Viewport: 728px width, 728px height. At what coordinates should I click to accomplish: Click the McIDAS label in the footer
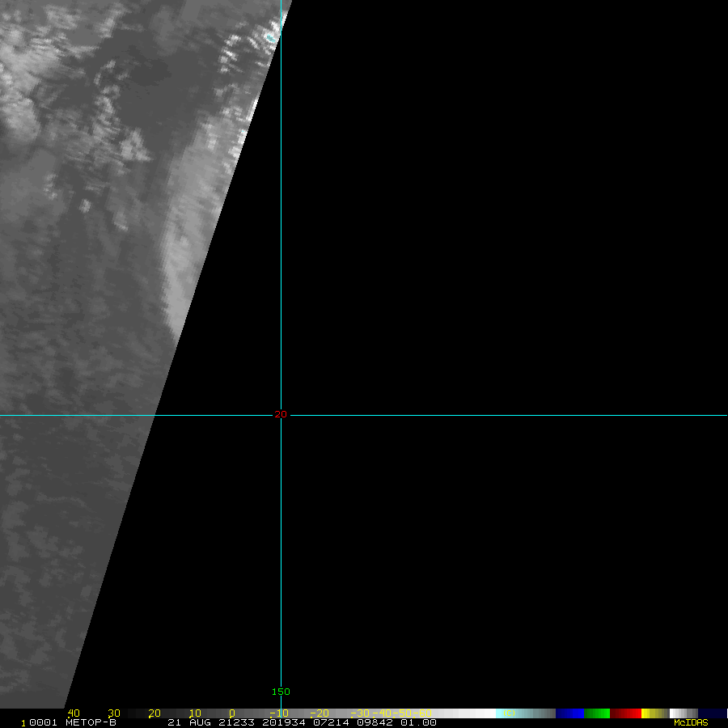coord(690,722)
